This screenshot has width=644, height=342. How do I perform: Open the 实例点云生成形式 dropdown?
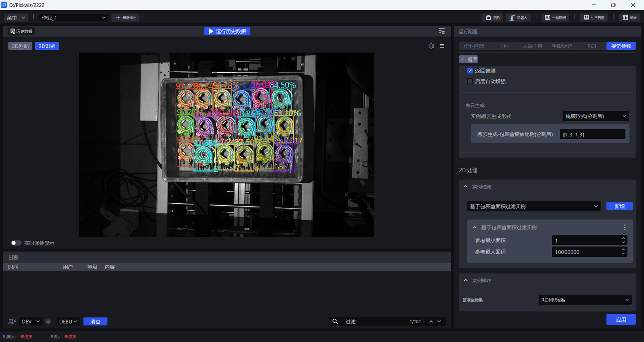tap(595, 116)
